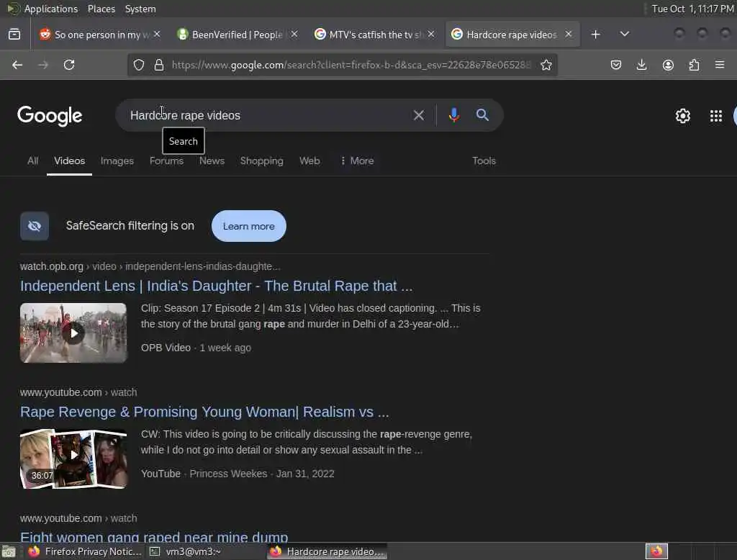Image resolution: width=737 pixels, height=560 pixels.
Task: Click the Firefox icon in the bottom-right panel
Action: click(656, 551)
